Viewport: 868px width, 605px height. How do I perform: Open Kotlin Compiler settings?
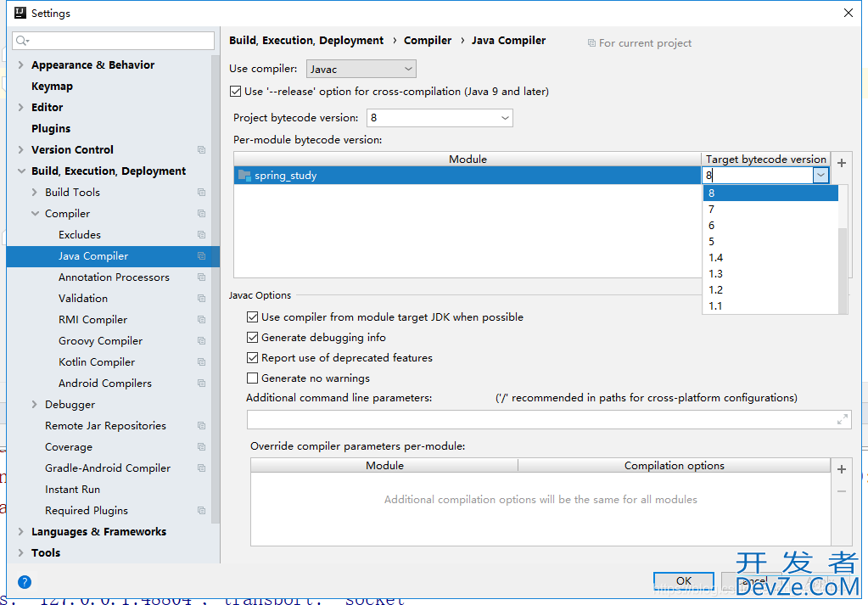click(97, 362)
